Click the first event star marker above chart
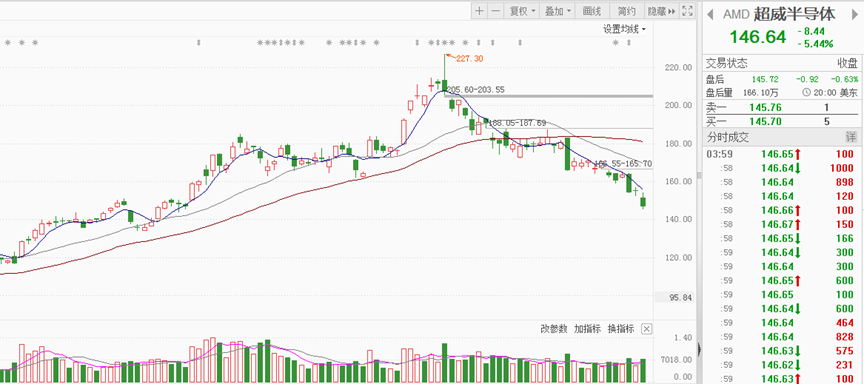Image resolution: width=864 pixels, height=384 pixels. tap(7, 42)
